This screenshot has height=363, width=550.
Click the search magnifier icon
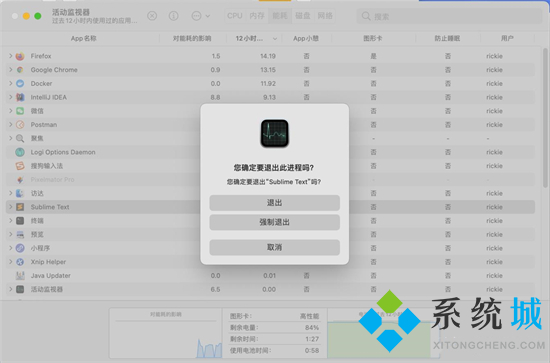(x=366, y=16)
